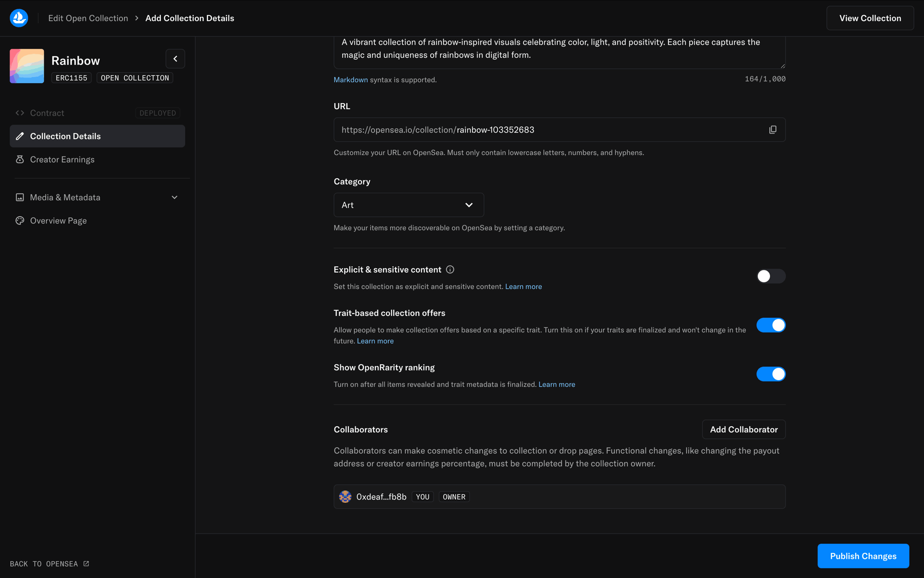The width and height of the screenshot is (924, 578).
Task: Turn off Show OpenRarity ranking toggle
Action: (x=771, y=374)
